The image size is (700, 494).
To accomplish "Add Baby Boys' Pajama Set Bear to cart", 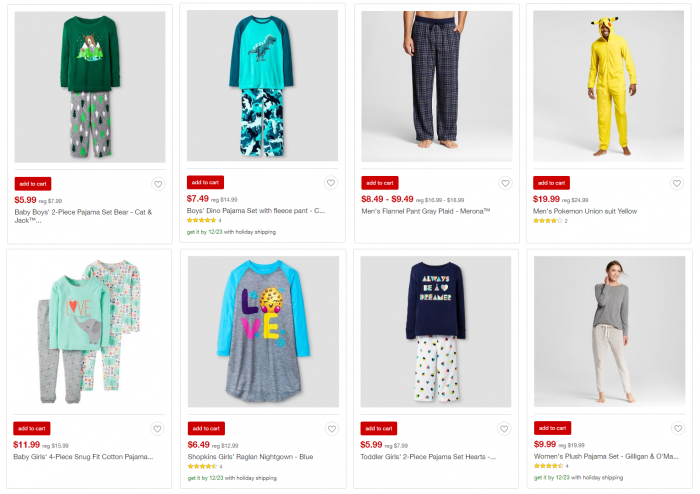I will pyautogui.click(x=32, y=184).
